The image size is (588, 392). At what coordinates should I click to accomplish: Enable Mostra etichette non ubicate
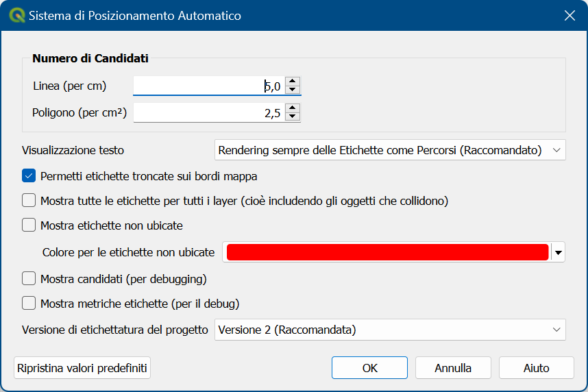click(x=29, y=225)
